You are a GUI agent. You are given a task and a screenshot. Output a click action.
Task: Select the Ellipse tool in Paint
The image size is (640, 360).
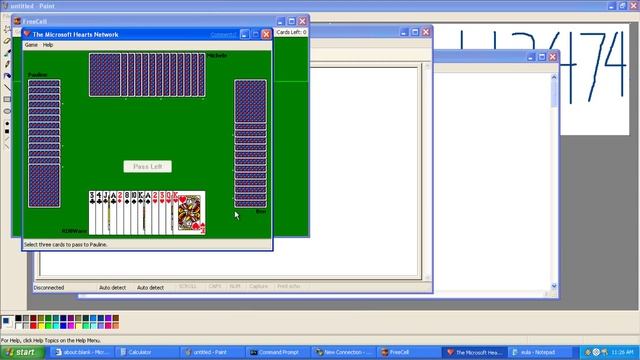pos(7,111)
